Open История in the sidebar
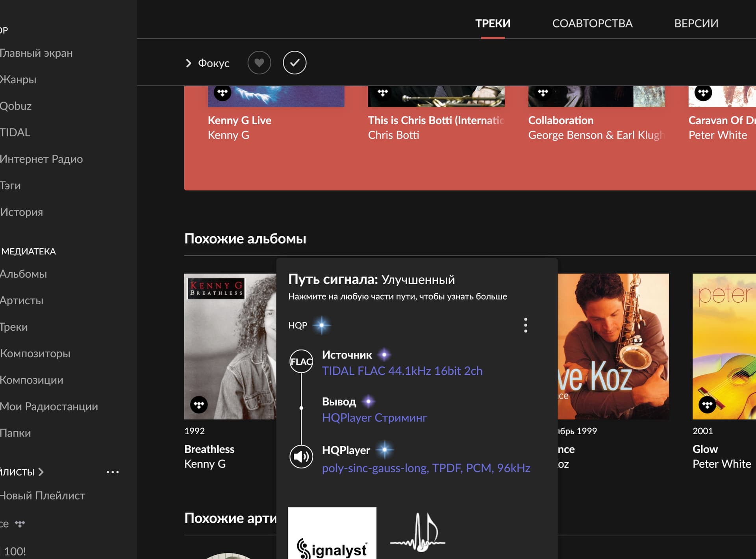 [x=21, y=212]
